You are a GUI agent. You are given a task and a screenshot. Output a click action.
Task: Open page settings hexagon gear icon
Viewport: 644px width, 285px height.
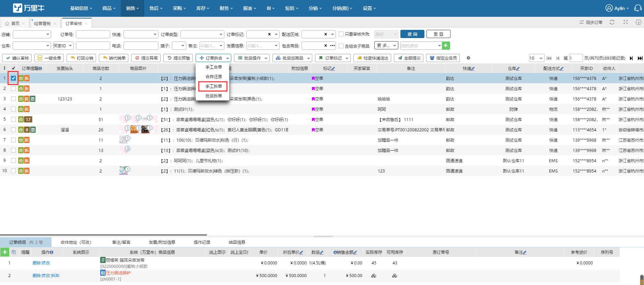click(x=638, y=22)
